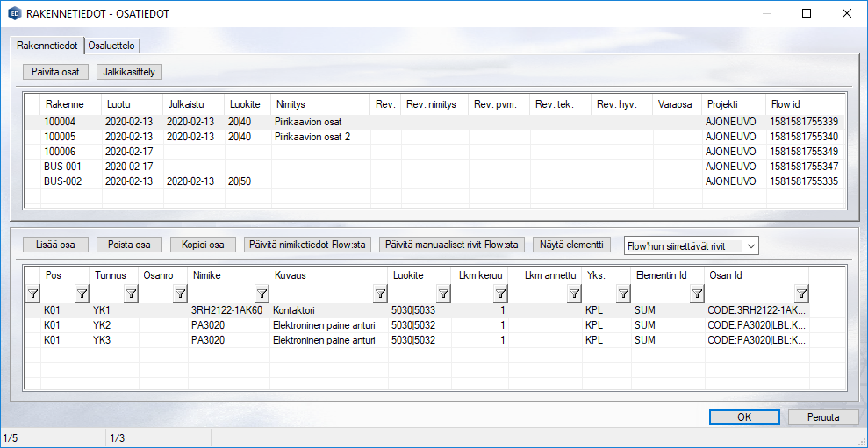Screen dimensions: 868x448
Task: Click the Kuvaus column filter icon
Action: [379, 294]
